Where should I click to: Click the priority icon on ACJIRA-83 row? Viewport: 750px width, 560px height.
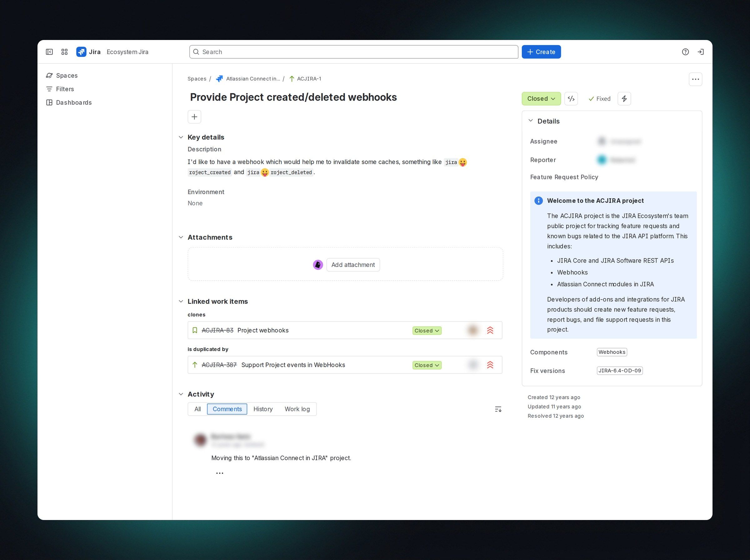coord(490,330)
